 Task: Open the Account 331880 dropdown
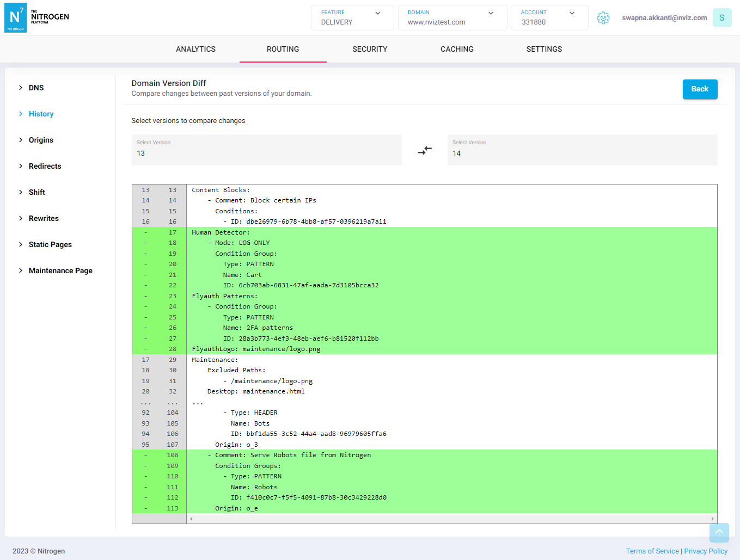549,17
